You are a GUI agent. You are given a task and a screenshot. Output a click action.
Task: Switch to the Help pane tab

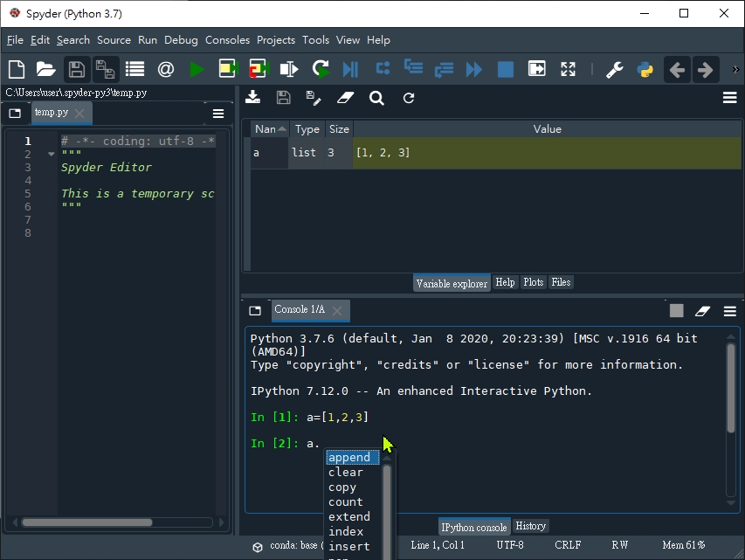505,282
